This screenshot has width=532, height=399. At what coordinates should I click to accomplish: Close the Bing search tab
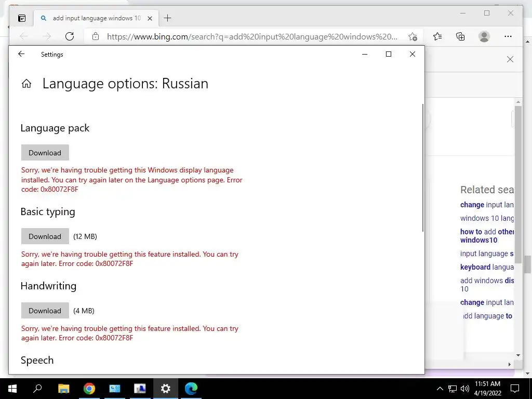[150, 18]
